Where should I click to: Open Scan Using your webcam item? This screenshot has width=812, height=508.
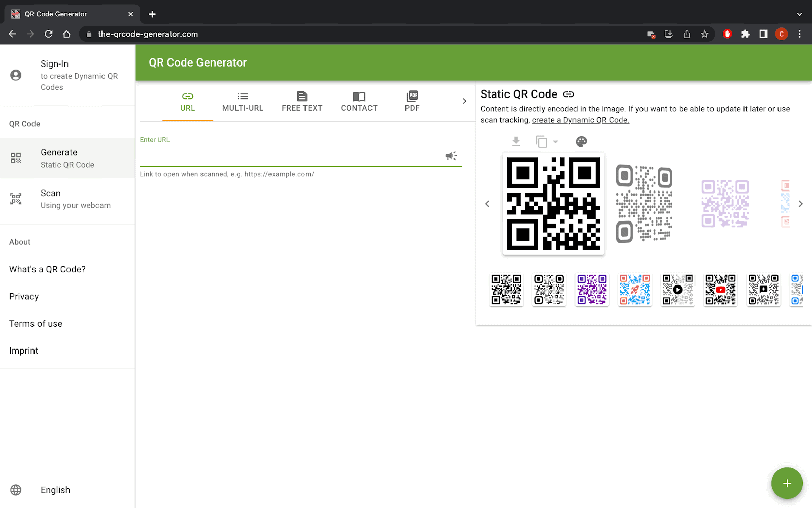tap(67, 199)
